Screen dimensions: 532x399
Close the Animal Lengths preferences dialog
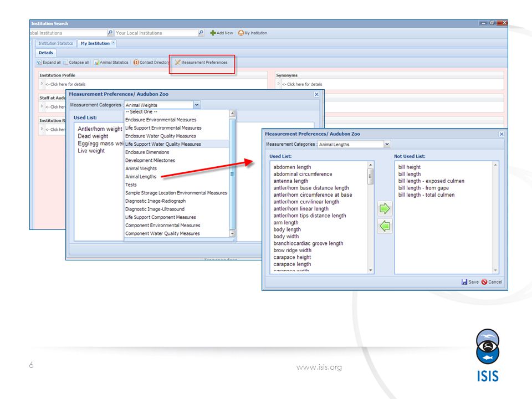point(502,134)
